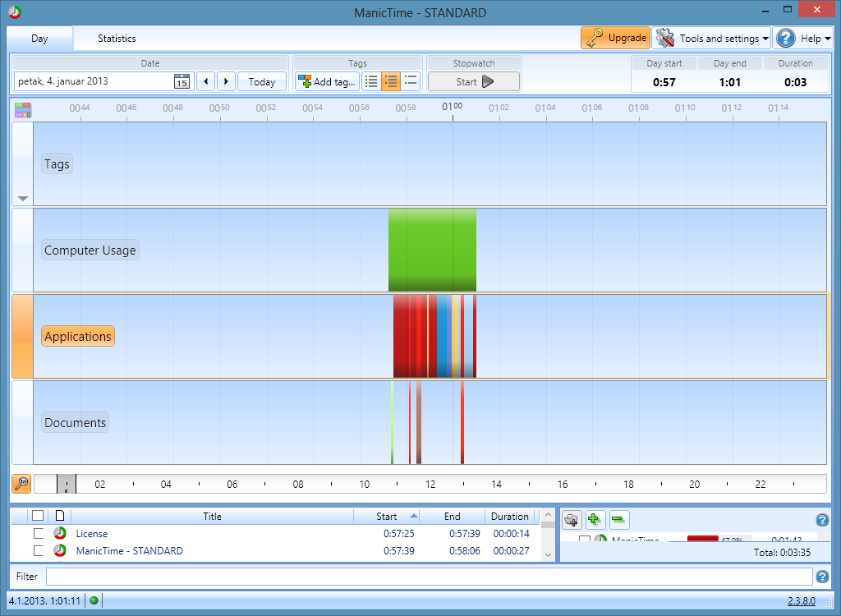Check the box for License row
841x616 pixels.
(x=38, y=534)
